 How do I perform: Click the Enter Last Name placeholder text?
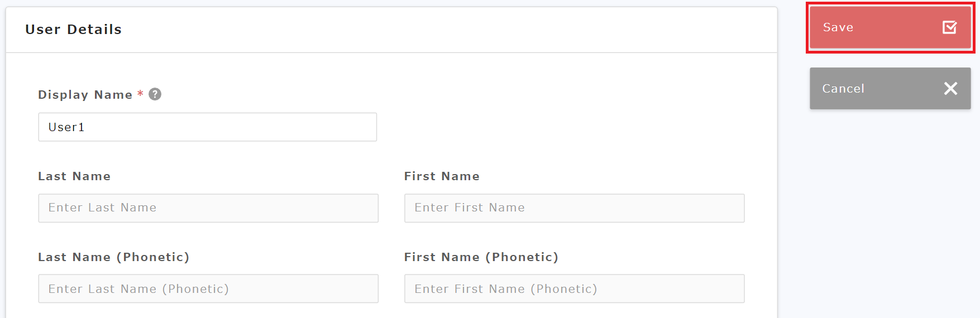coord(102,208)
